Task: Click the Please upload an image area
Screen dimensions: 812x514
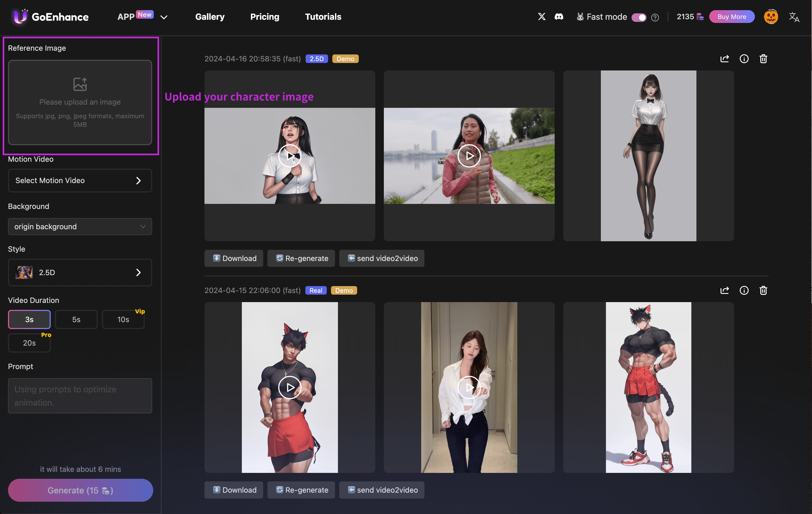Action: coord(80,102)
